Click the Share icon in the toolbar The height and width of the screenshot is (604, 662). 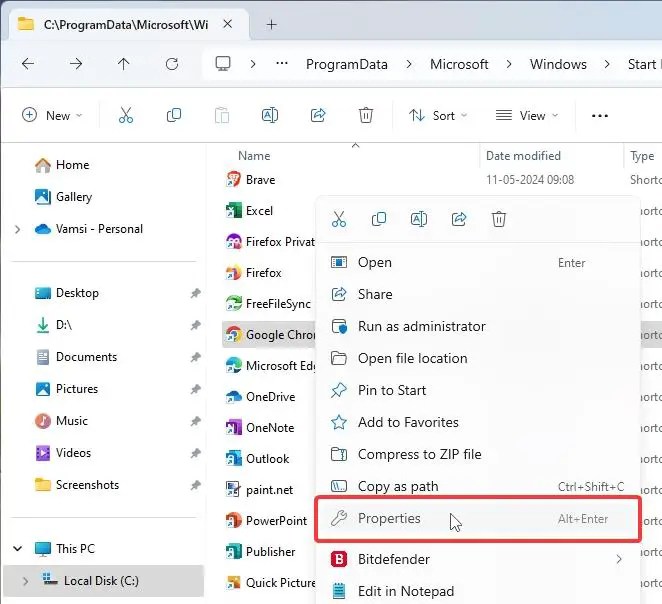pyautogui.click(x=318, y=115)
